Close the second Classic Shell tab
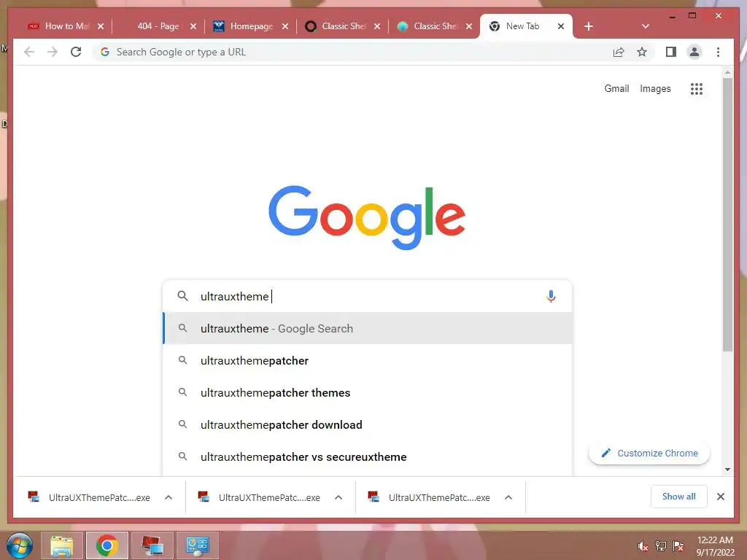Image resolution: width=747 pixels, height=560 pixels. pos(469,26)
